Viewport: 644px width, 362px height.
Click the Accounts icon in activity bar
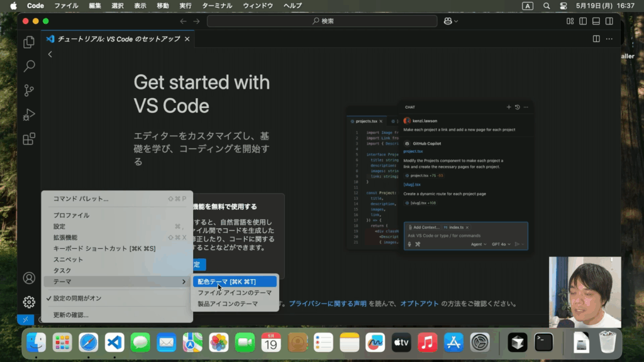point(29,278)
